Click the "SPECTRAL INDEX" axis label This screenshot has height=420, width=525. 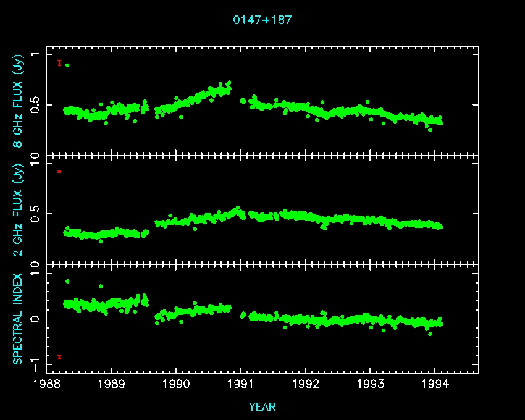[x=18, y=319]
